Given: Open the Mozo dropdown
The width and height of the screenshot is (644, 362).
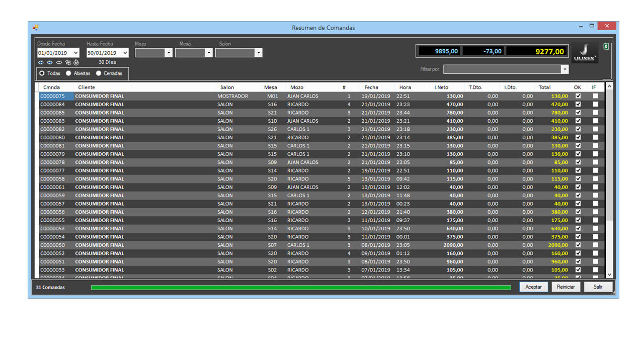Looking at the screenshot, I should [169, 53].
